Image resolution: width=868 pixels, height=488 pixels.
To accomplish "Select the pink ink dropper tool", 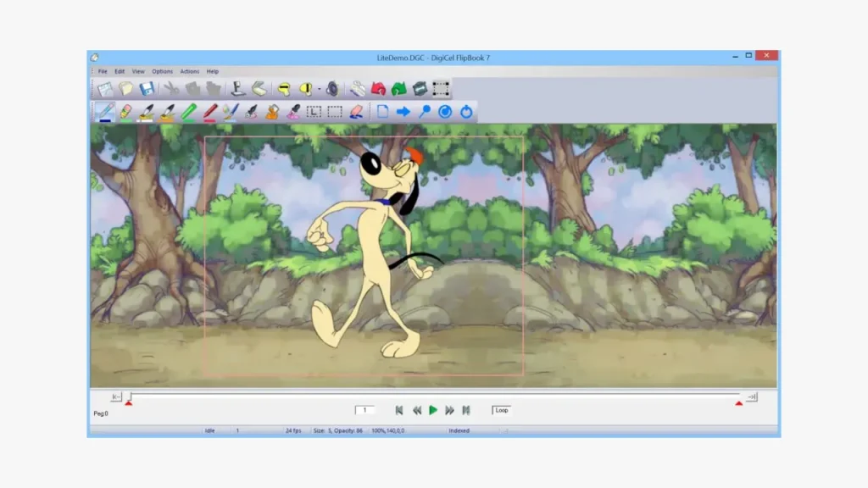I will (292, 112).
